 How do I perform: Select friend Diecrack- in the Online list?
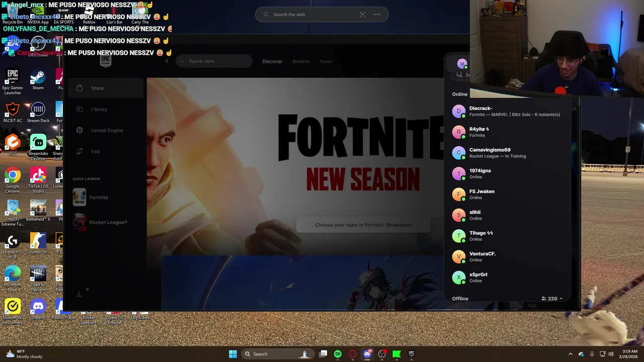click(507, 111)
